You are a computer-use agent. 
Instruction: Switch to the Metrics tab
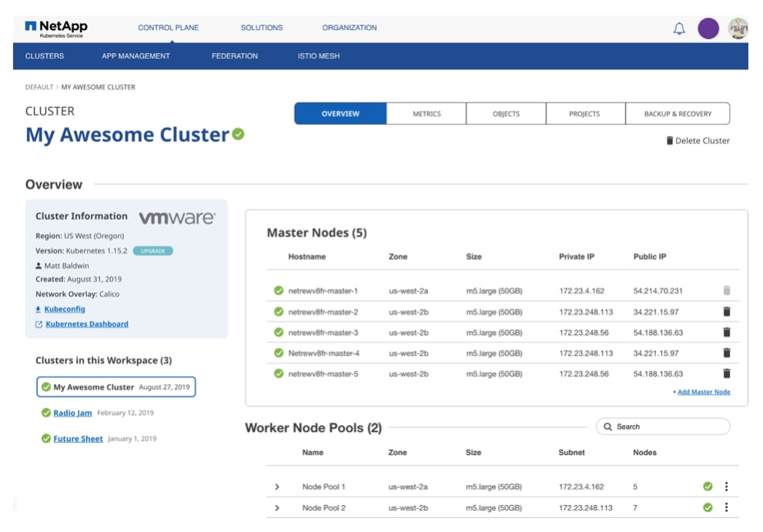[x=427, y=114]
